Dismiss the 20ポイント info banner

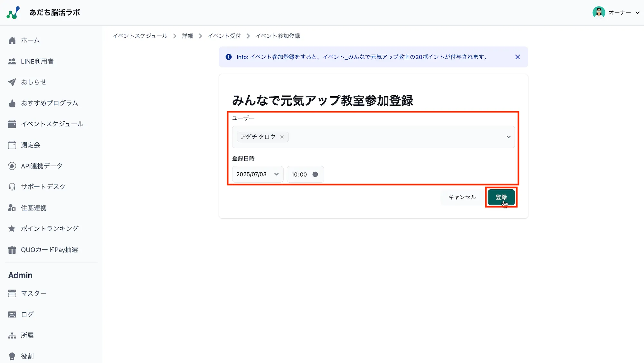[517, 57]
